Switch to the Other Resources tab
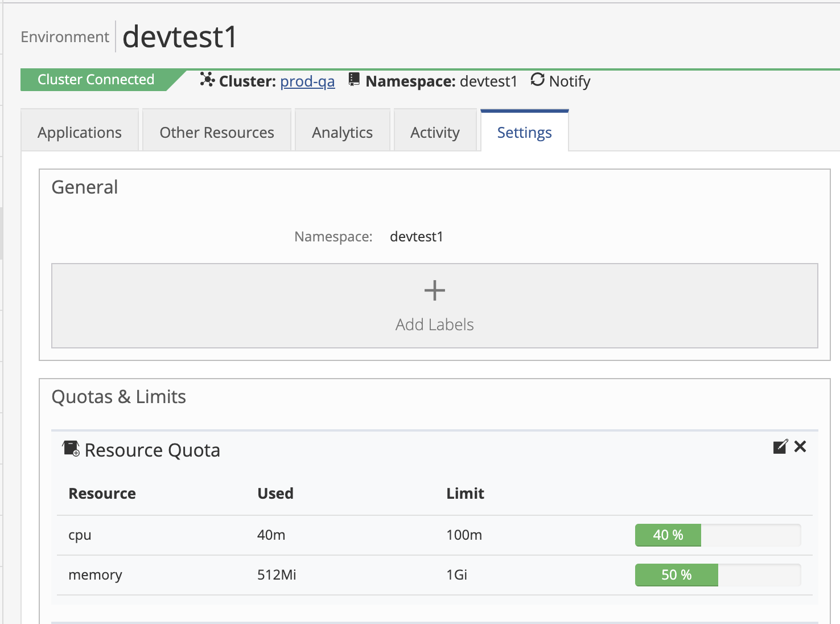This screenshot has width=840, height=624. coord(217,130)
